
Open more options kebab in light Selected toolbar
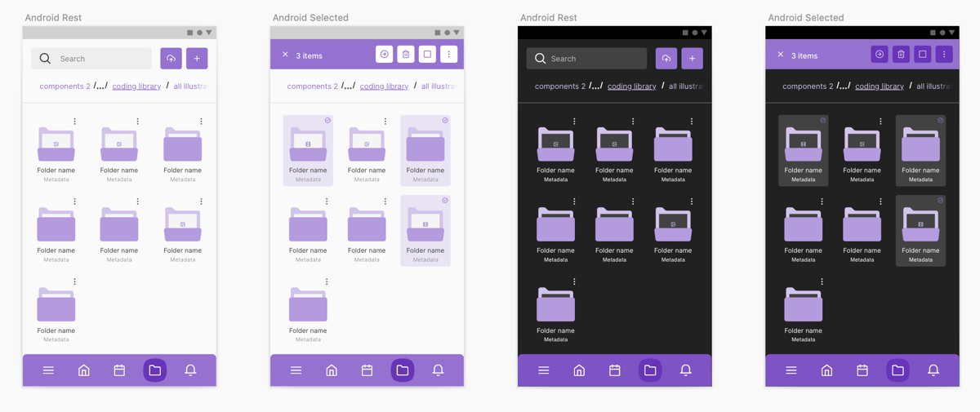coord(449,54)
